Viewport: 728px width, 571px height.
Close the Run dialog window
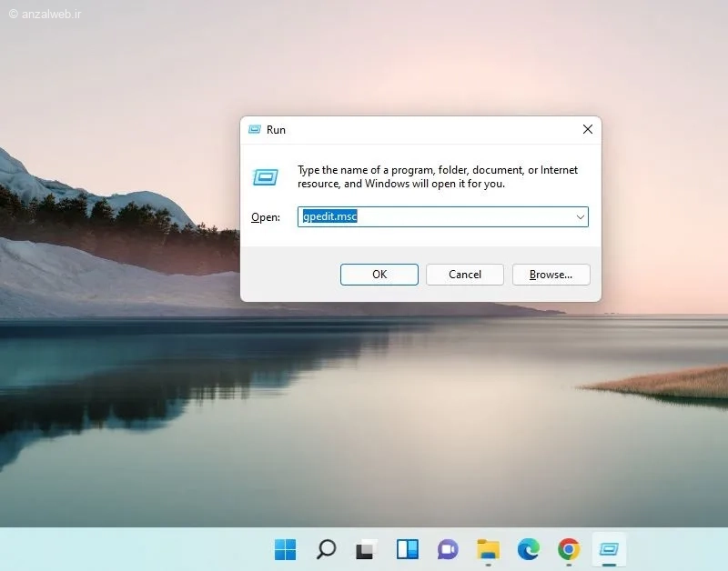(x=587, y=130)
